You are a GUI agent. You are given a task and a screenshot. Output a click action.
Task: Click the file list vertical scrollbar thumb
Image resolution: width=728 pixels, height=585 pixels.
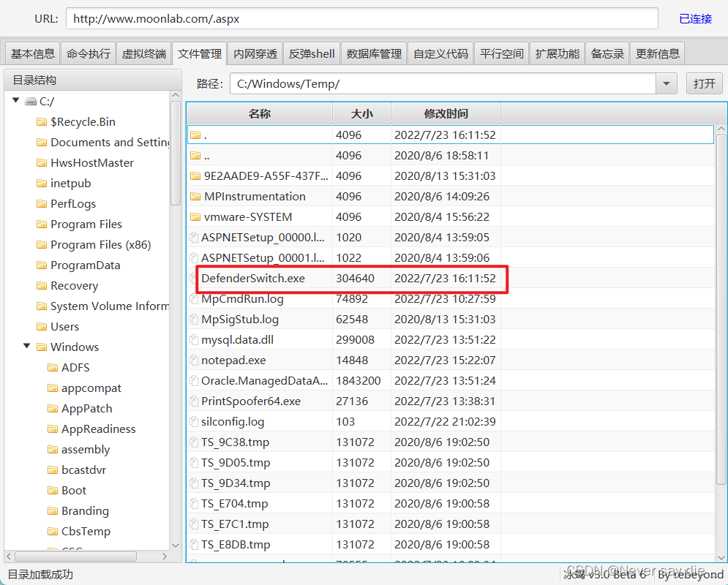721,310
